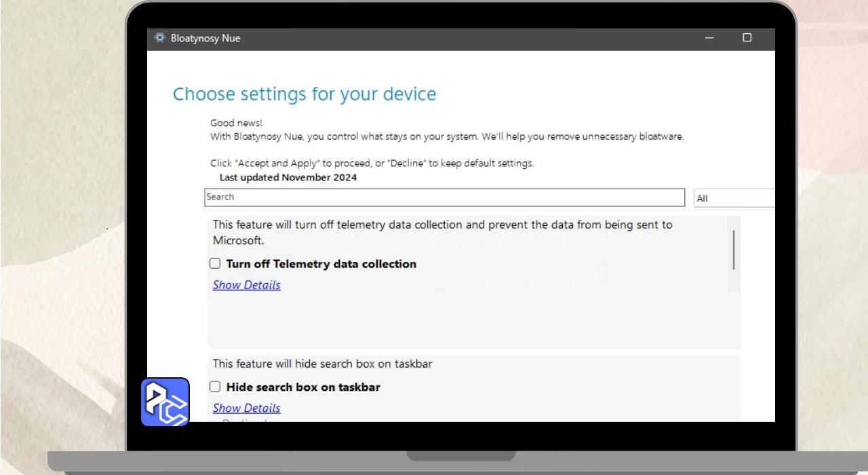Click the heading Choose settings for your device

[x=304, y=94]
